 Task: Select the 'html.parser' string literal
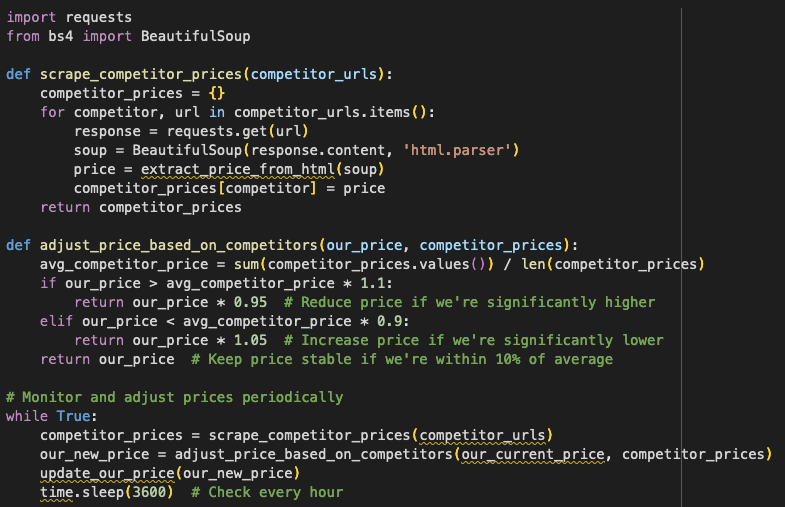[461, 150]
